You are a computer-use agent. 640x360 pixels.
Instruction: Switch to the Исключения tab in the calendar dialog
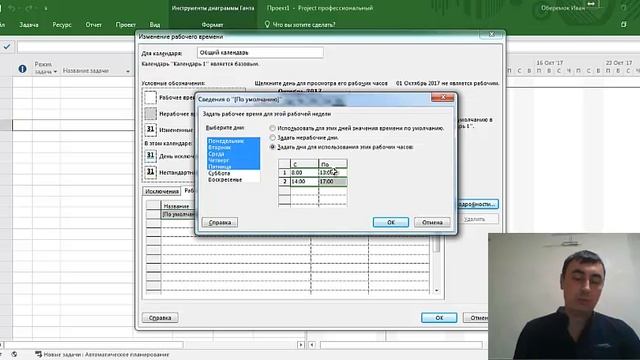(x=162, y=191)
